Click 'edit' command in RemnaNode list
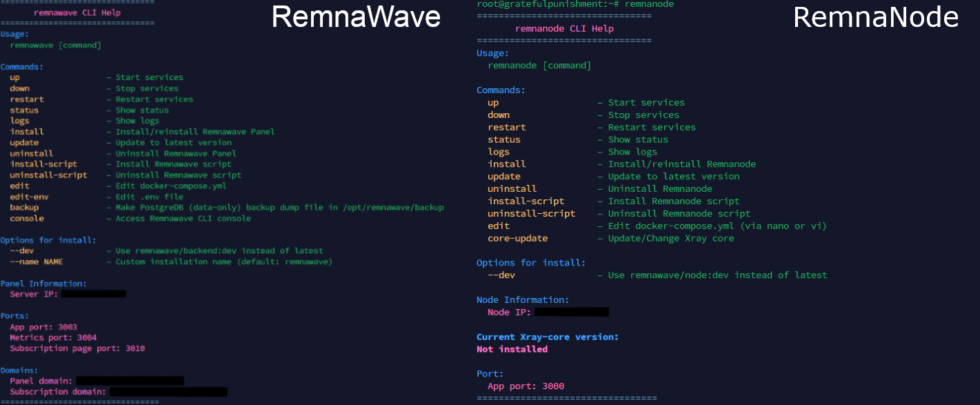The image size is (980, 405). 499,226
